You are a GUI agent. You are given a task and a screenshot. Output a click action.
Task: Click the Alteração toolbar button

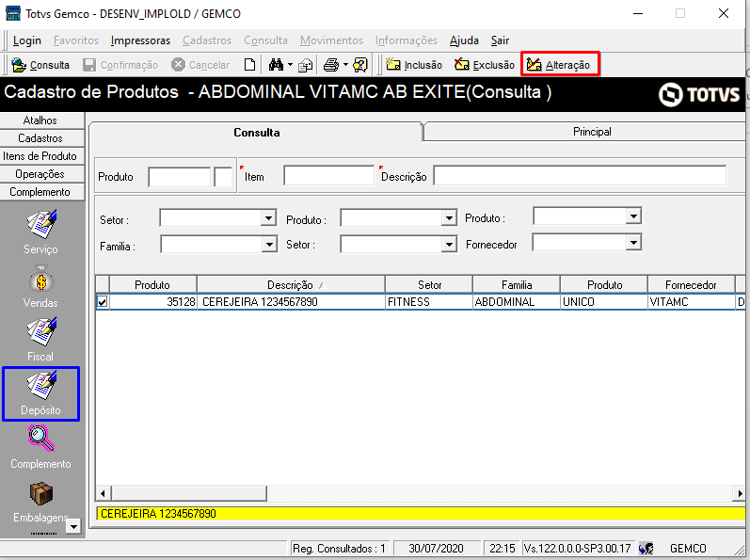point(559,65)
